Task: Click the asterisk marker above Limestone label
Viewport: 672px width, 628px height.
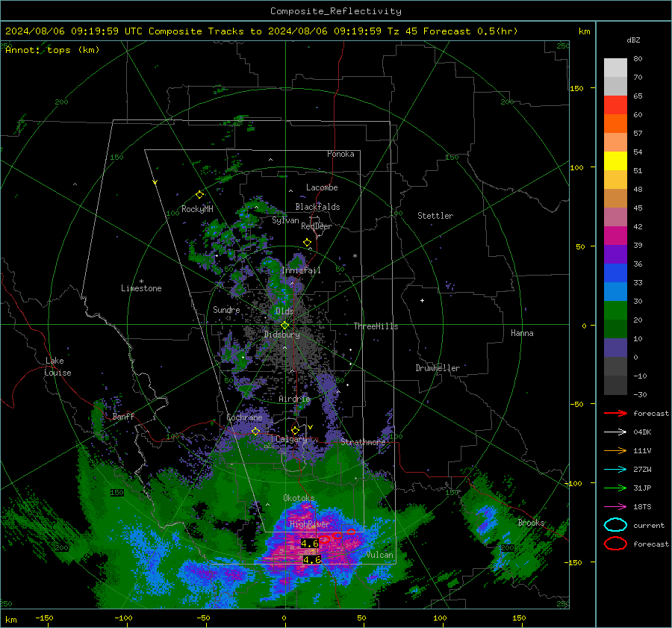Action: 141,282
